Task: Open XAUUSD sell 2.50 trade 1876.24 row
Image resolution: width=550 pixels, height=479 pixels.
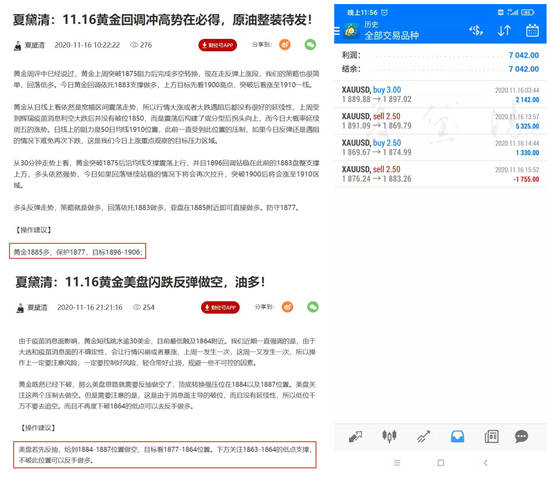Action: point(440,174)
